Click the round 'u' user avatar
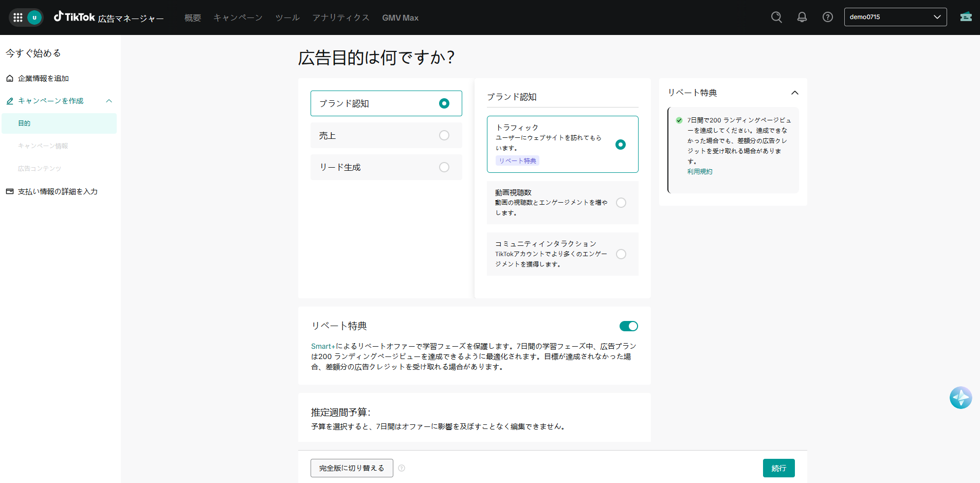The height and width of the screenshot is (483, 980). (x=34, y=17)
